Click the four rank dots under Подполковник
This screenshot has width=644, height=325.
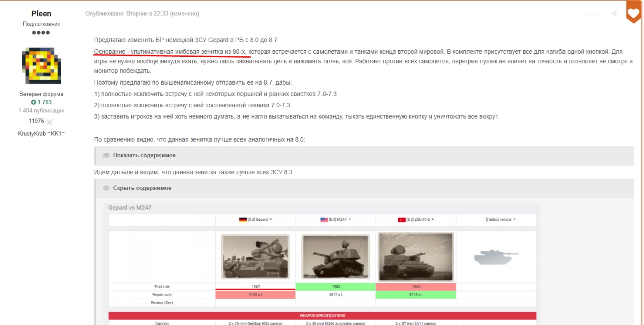pyautogui.click(x=41, y=33)
